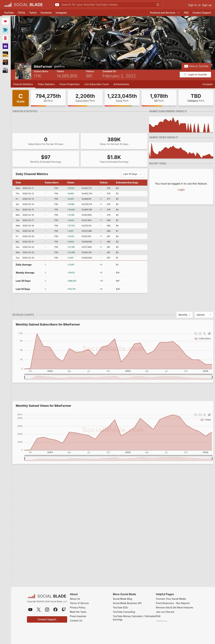Open the purple clapperboard channel avatar in sidebar
The width and height of the screenshot is (215, 644).
5,46
